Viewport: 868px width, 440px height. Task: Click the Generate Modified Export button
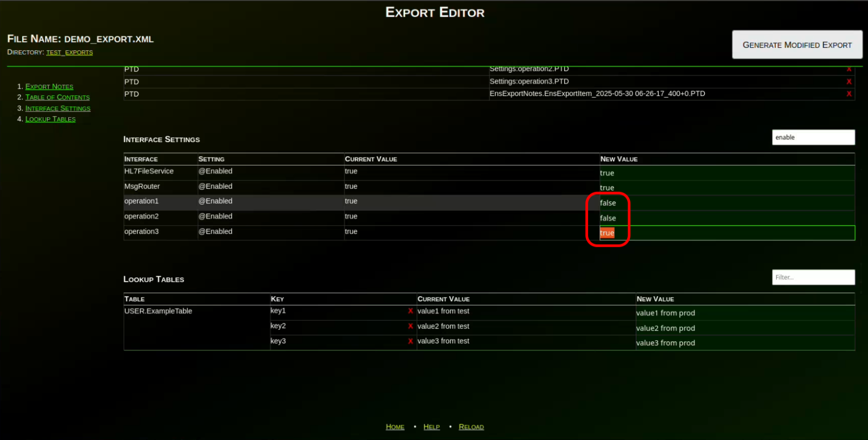click(796, 45)
